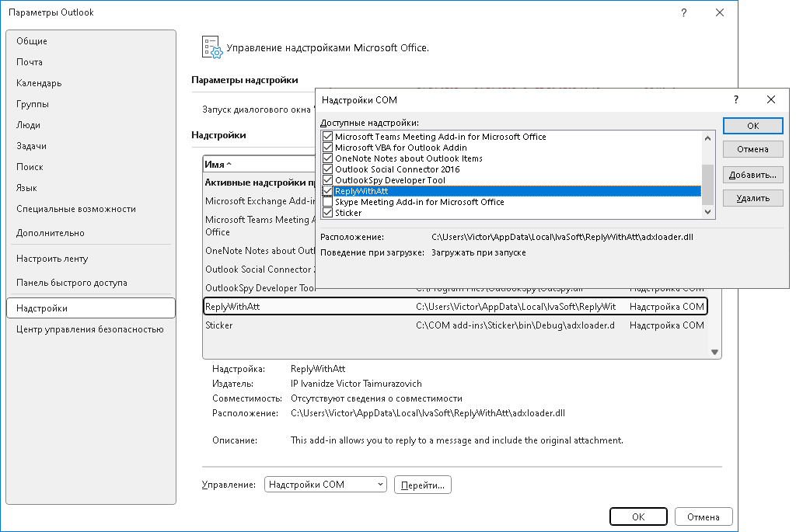Click Cancel in COM Add-ins dialog

[x=752, y=149]
